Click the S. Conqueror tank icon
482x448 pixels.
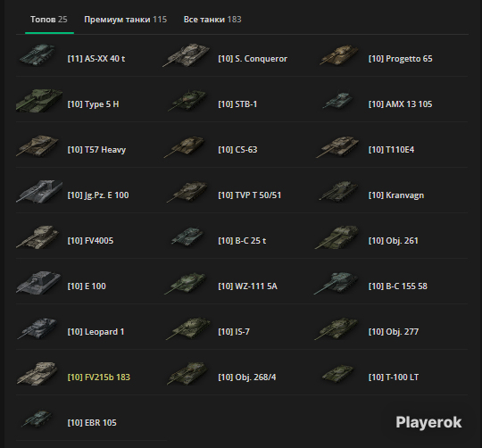coord(187,55)
